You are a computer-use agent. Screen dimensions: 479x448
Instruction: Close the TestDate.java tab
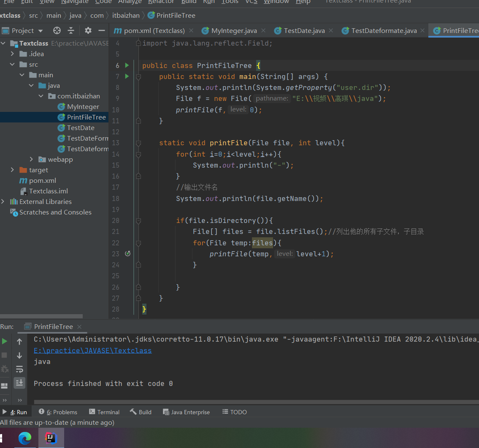pyautogui.click(x=331, y=30)
